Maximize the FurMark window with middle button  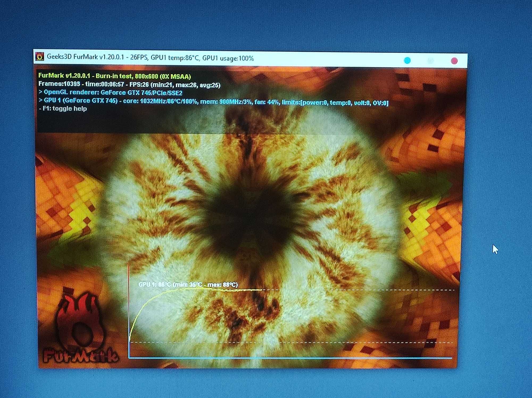click(x=430, y=61)
